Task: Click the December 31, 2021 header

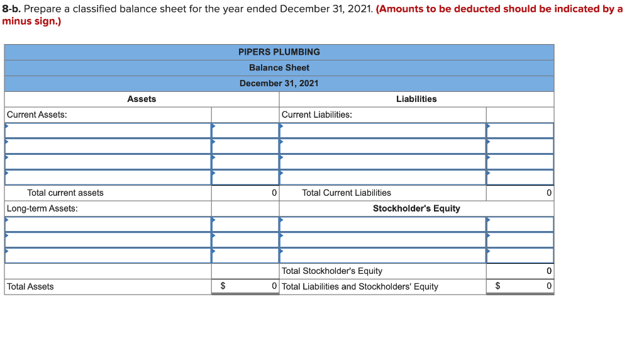Action: [279, 84]
